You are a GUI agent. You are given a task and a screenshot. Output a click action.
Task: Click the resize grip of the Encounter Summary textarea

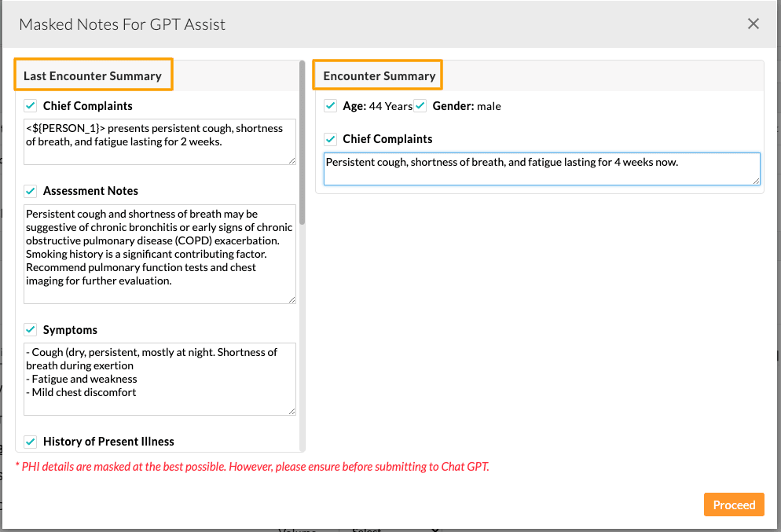point(757,182)
